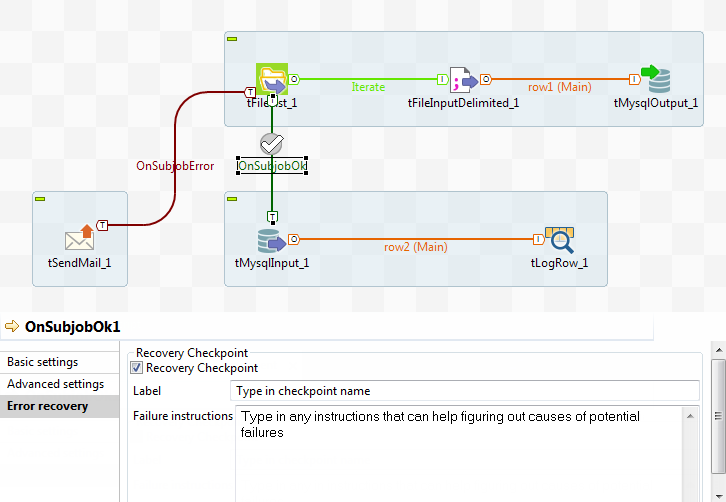726x502 pixels.
Task: Collapse the tMysqlInput_1 subjob box
Action: pos(232,199)
